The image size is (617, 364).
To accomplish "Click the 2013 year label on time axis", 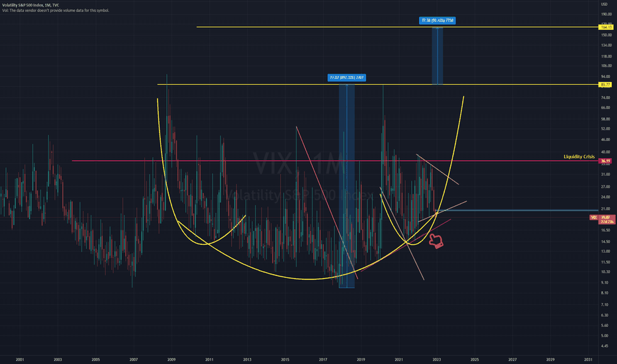I will pos(247,359).
